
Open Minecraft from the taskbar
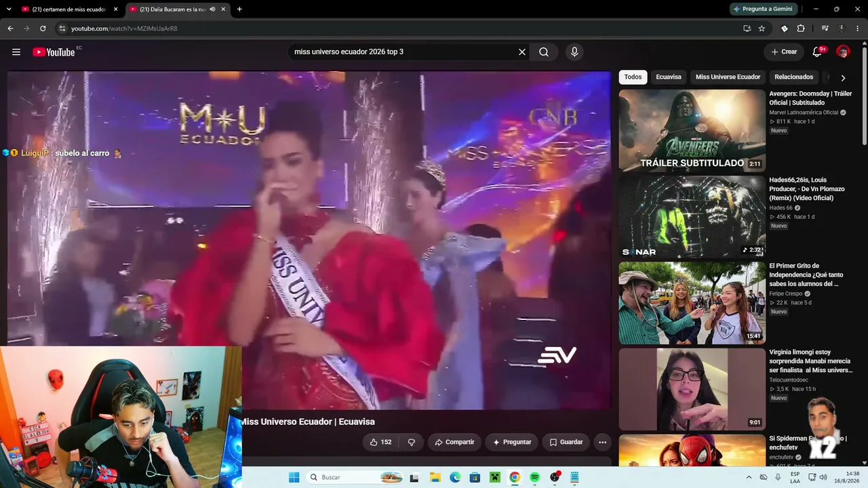click(495, 477)
